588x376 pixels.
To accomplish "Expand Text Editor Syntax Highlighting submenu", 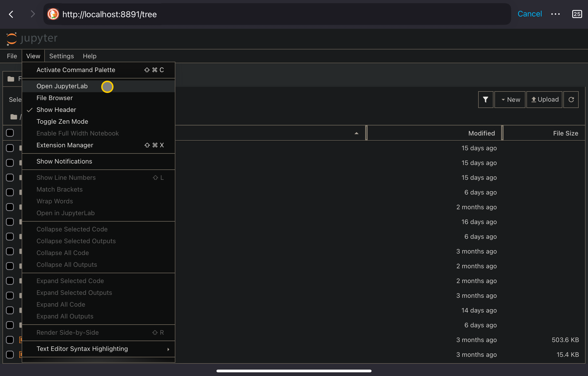I will [98, 349].
